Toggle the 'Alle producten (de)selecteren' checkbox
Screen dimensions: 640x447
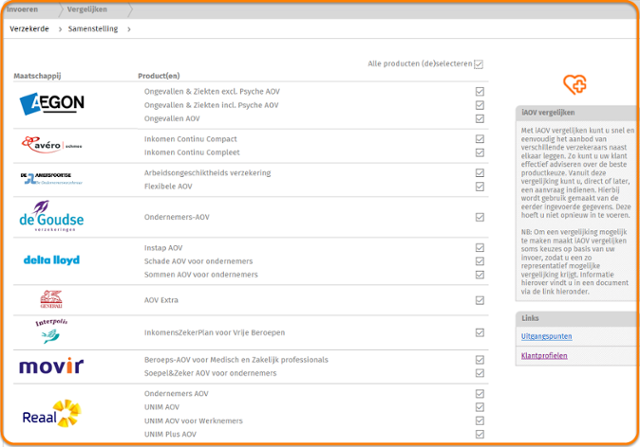click(x=479, y=64)
